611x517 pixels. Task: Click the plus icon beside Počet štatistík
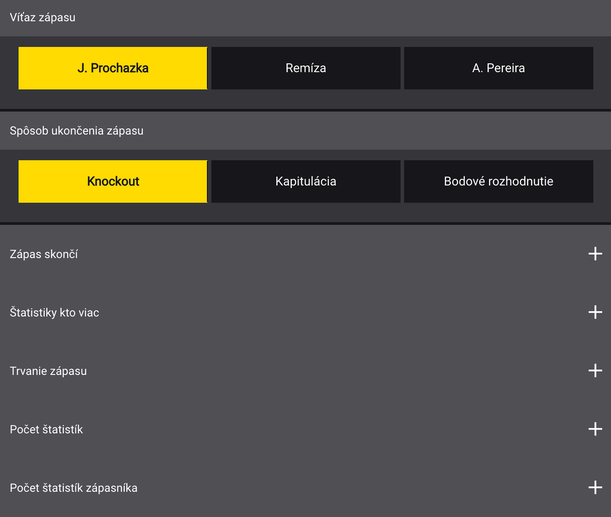[595, 429]
